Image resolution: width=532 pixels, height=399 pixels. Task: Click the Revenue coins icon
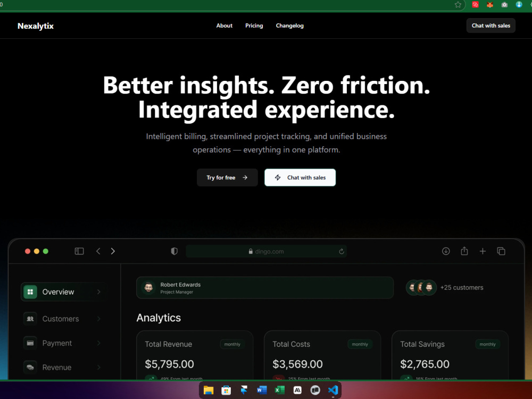click(30, 367)
